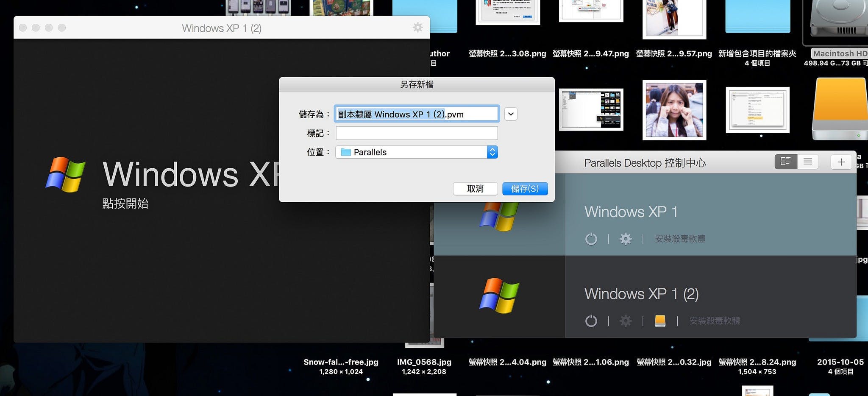Select 螢幕快照 2...8.24.png file label
This screenshot has width=868, height=396.
757,362
